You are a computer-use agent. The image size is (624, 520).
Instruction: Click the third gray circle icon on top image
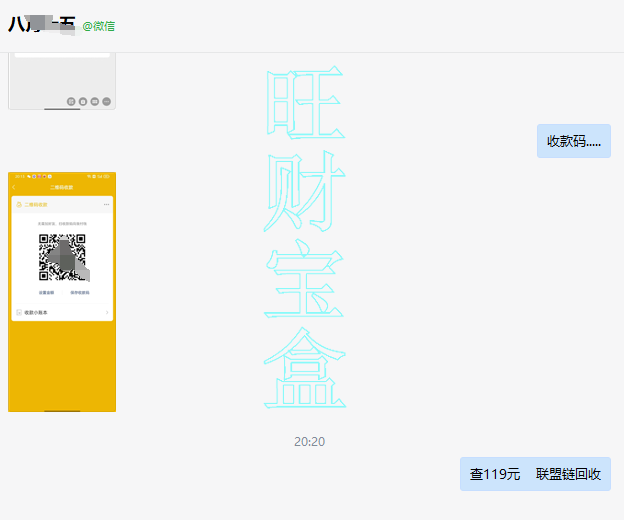pos(95,101)
